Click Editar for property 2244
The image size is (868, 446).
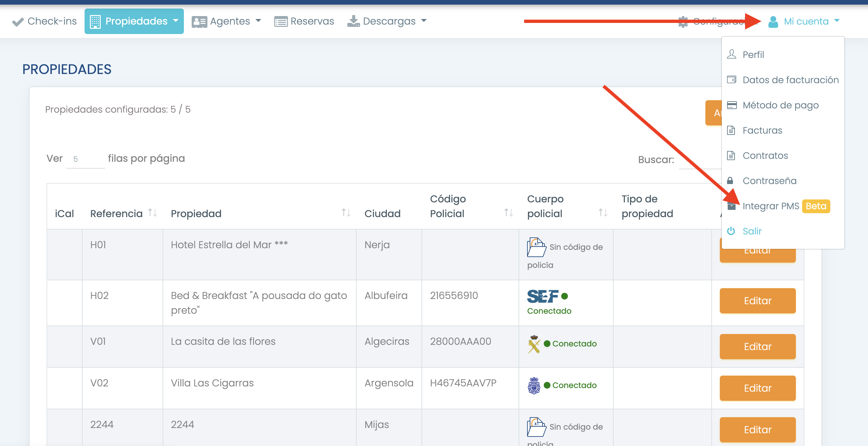tap(757, 430)
